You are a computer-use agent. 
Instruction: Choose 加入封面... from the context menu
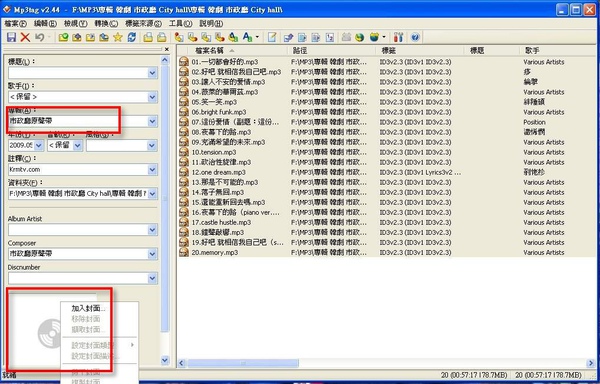pos(88,308)
